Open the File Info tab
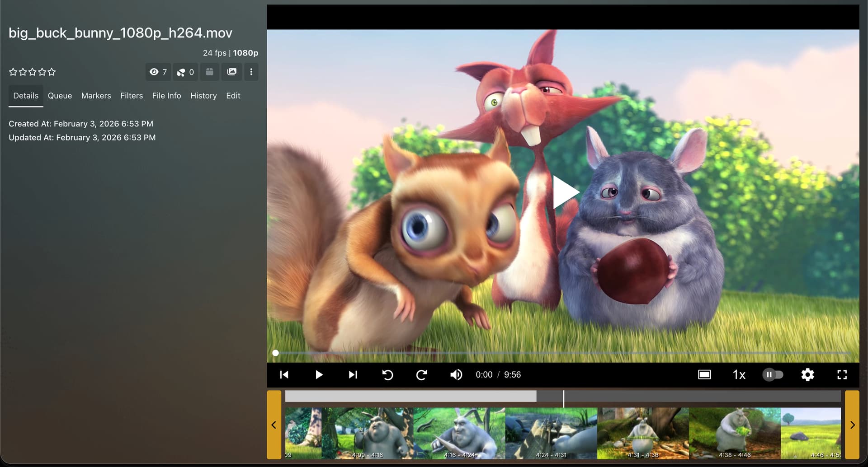The image size is (868, 467). pos(166,96)
